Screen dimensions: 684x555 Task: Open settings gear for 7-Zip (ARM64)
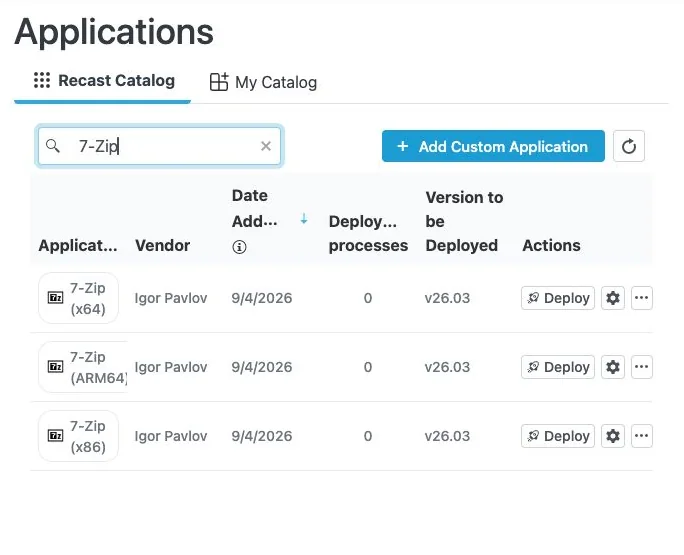click(x=612, y=367)
